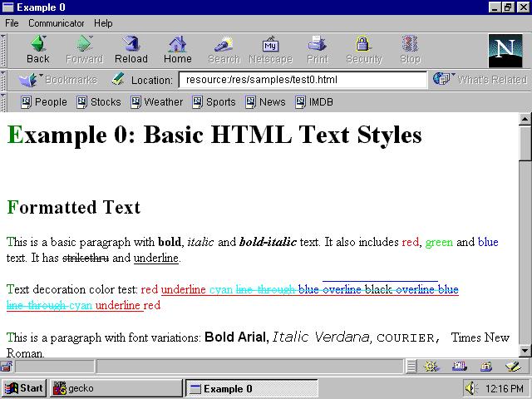Open the My Netscape button

tap(270, 50)
